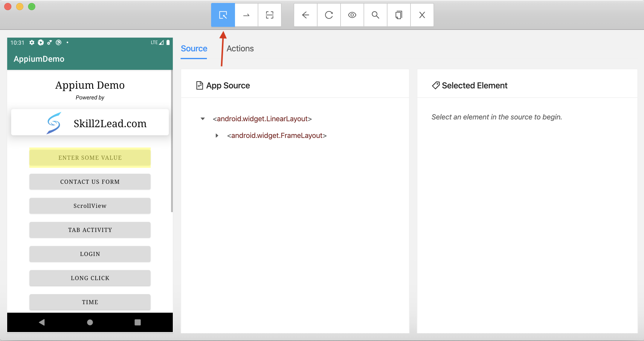
Task: Start recording with the eye icon
Action: click(352, 15)
